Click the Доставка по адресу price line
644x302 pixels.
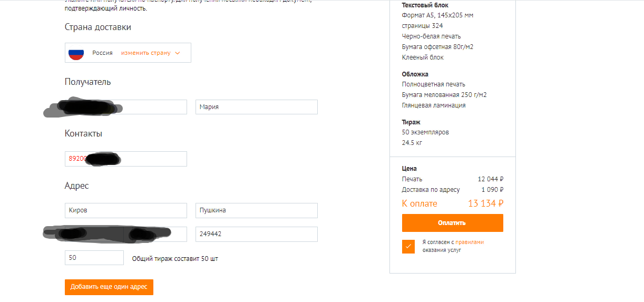click(452, 190)
